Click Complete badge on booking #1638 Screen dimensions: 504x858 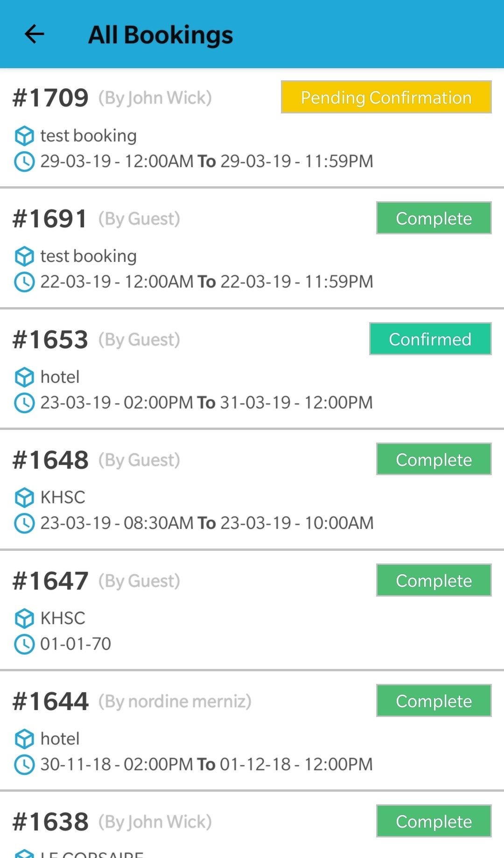coord(434,821)
